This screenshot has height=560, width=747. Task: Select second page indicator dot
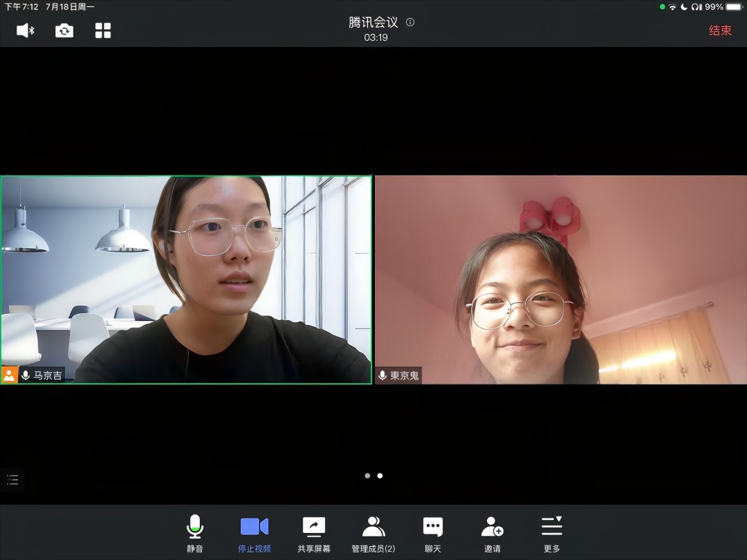(380, 476)
